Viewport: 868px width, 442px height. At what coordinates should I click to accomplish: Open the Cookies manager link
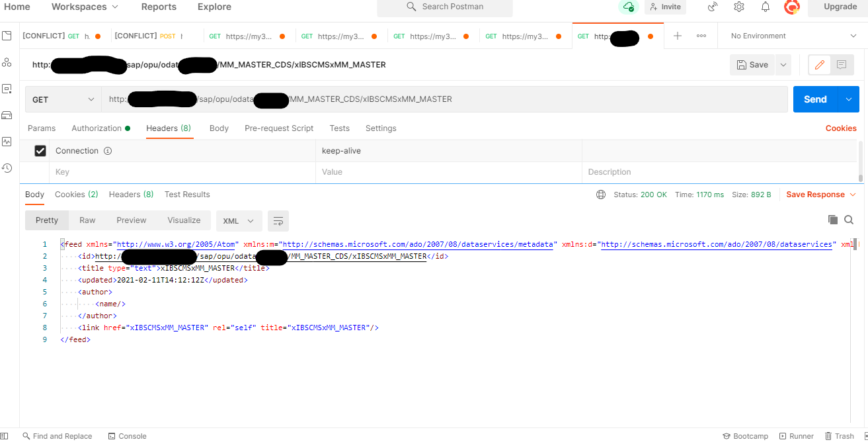(840, 128)
